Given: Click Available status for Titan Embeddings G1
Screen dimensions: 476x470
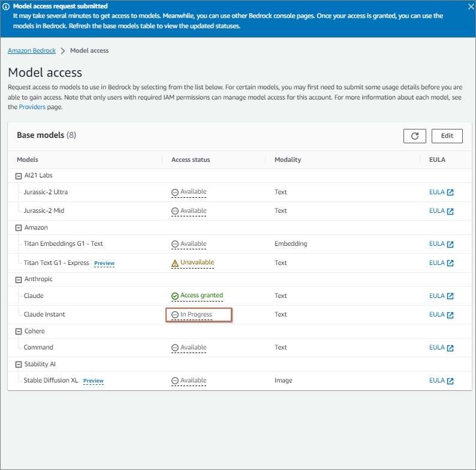Looking at the screenshot, I should pyautogui.click(x=189, y=244).
